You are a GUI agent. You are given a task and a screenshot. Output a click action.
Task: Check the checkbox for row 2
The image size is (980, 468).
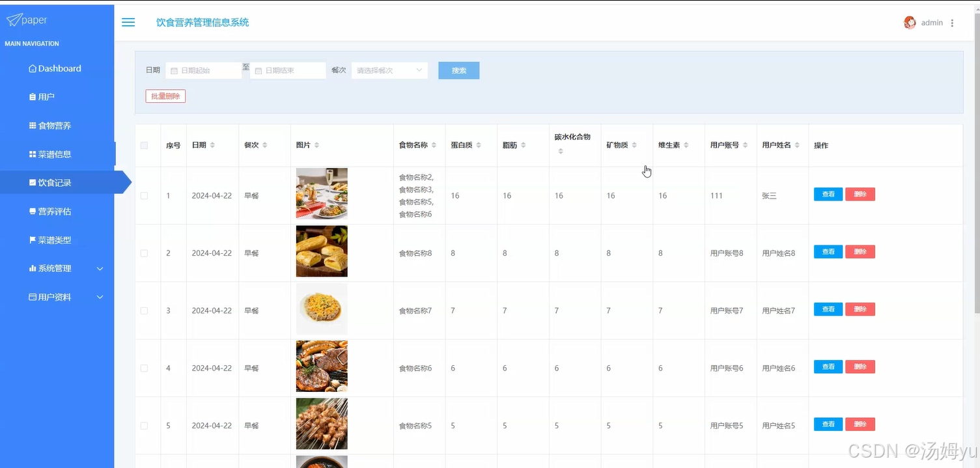point(144,253)
